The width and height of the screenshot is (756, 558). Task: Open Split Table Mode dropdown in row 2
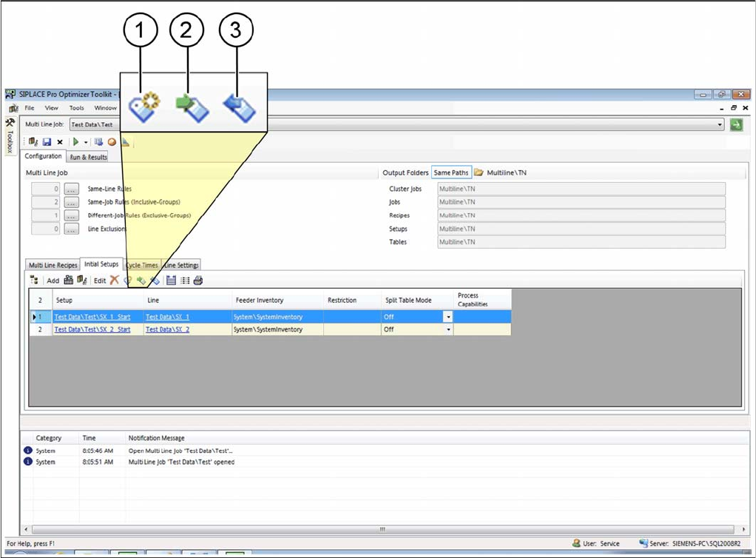pos(447,329)
